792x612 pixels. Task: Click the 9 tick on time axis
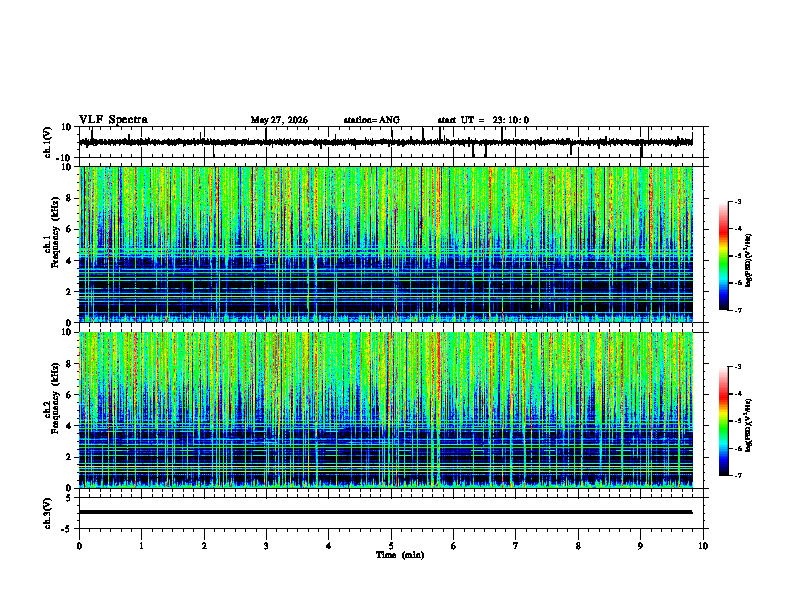[x=640, y=546]
